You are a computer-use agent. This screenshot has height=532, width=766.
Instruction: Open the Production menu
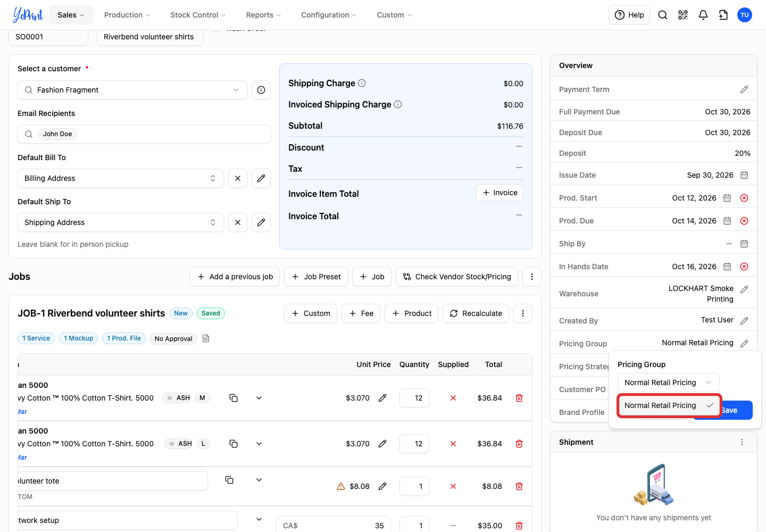[127, 15]
